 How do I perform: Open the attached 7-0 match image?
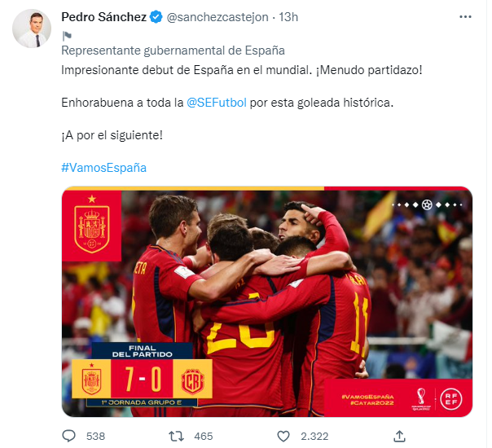click(x=267, y=302)
